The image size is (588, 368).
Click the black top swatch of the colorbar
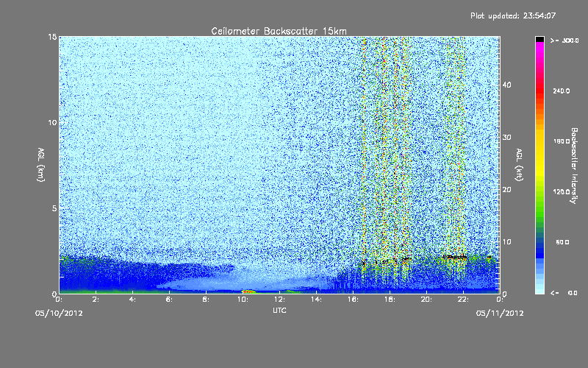[x=539, y=39]
